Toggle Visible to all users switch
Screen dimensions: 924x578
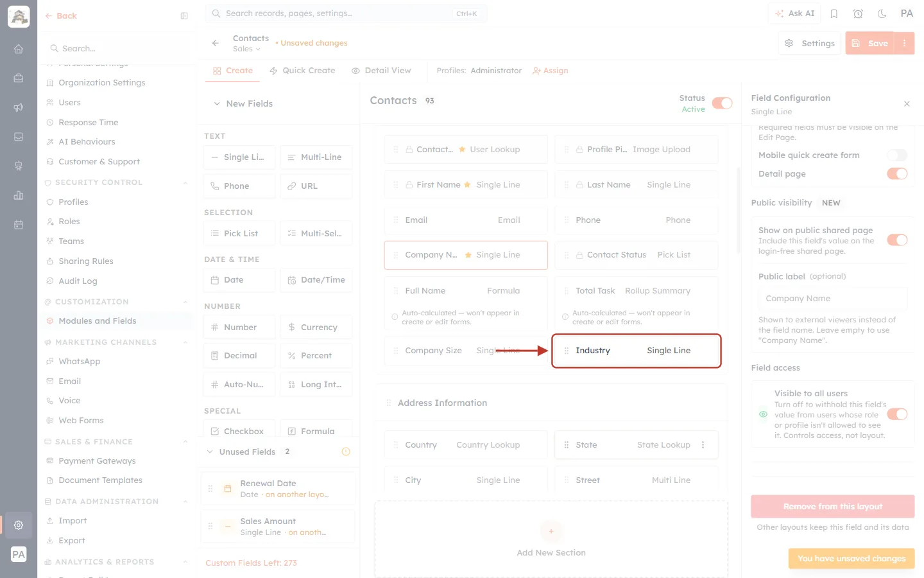897,414
